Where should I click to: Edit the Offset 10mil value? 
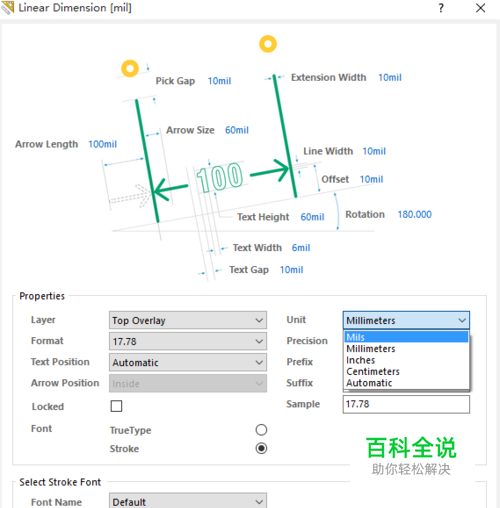(371, 179)
